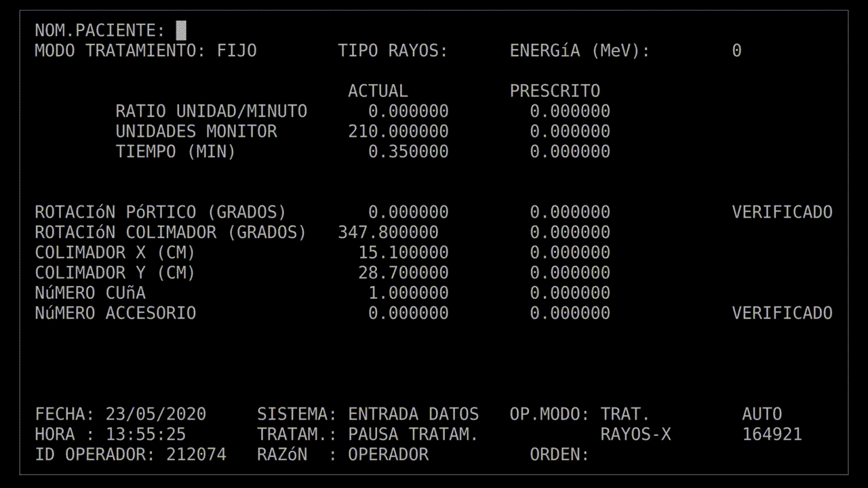
Task: Select the ID OPERADOR value 212074
Action: coord(197,454)
